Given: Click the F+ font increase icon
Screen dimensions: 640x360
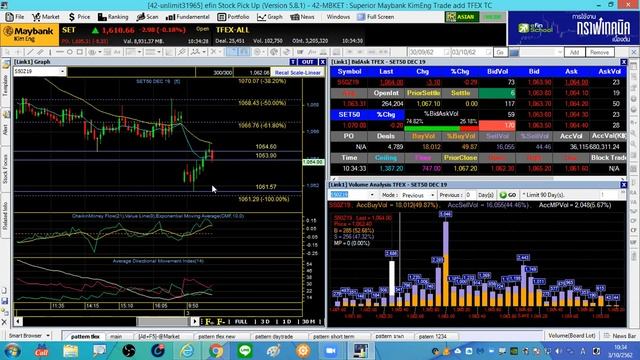Looking at the screenshot, I should pos(209,322).
